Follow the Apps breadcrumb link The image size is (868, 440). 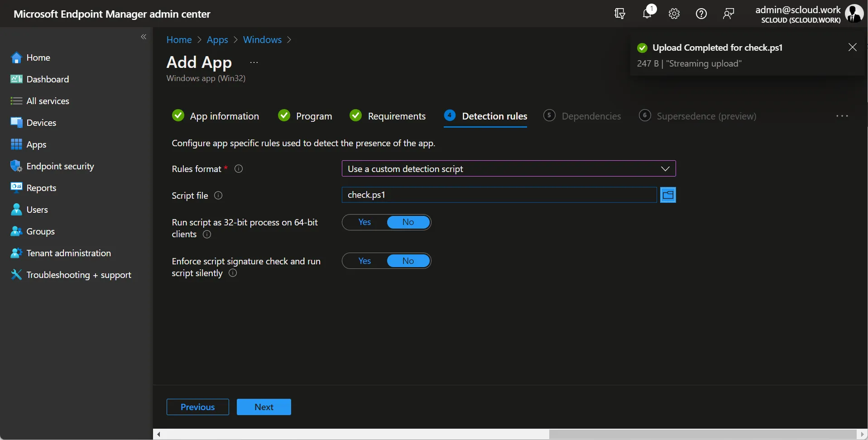coord(217,40)
